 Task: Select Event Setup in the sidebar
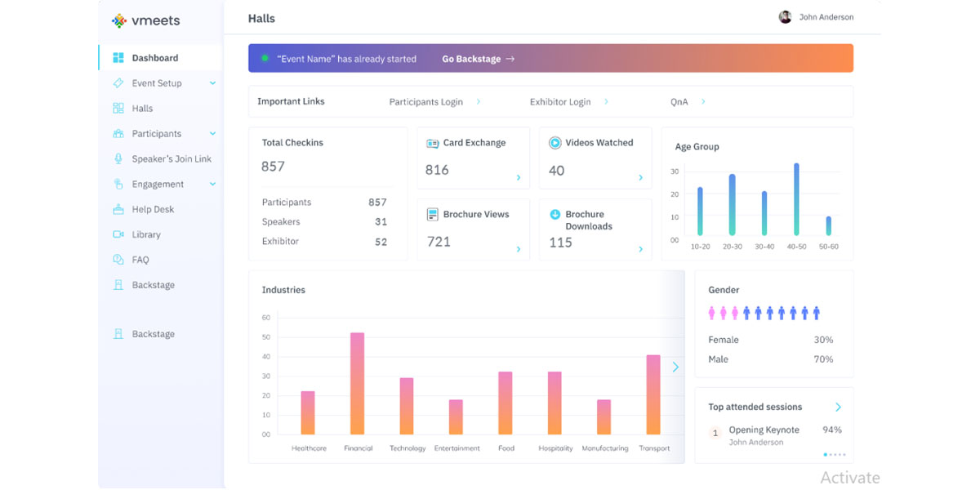[x=157, y=83]
